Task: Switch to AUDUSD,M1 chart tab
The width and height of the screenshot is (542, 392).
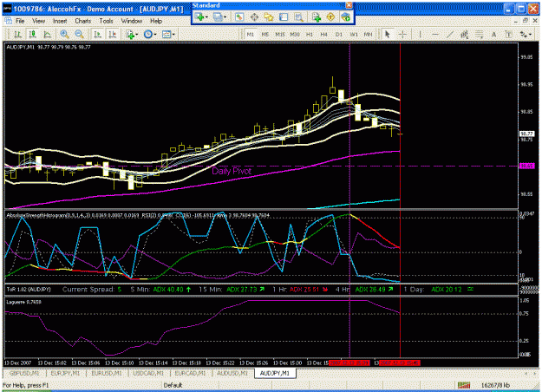Action: click(232, 373)
